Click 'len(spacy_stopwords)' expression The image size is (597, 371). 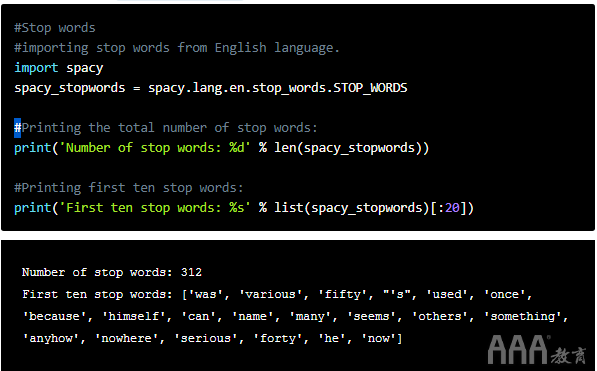point(348,148)
